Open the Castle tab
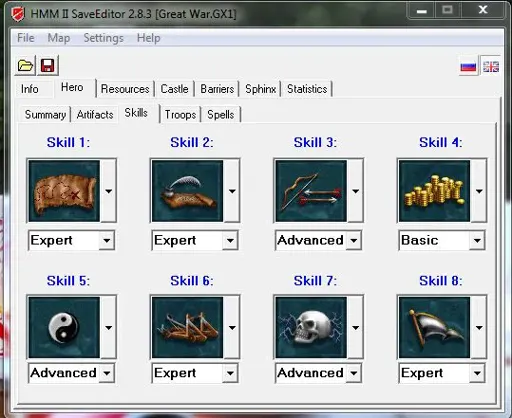Image resolution: width=512 pixels, height=418 pixels. (x=174, y=89)
